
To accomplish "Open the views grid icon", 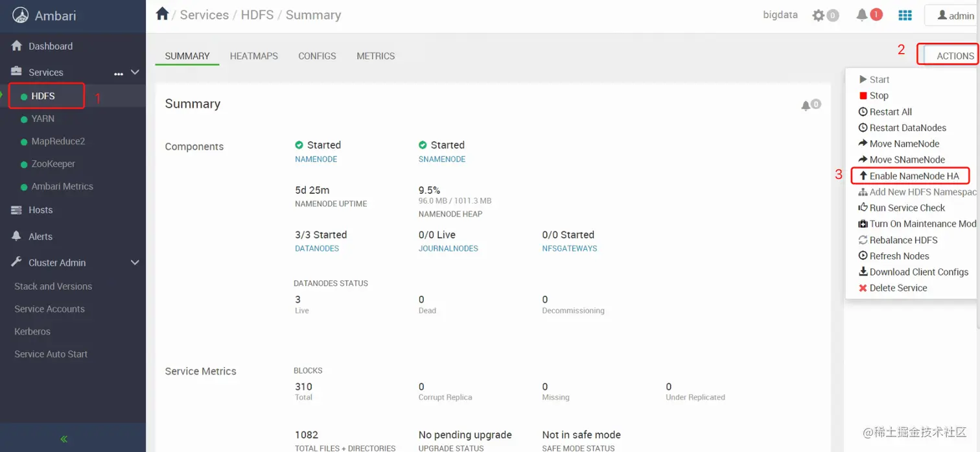I will [905, 15].
